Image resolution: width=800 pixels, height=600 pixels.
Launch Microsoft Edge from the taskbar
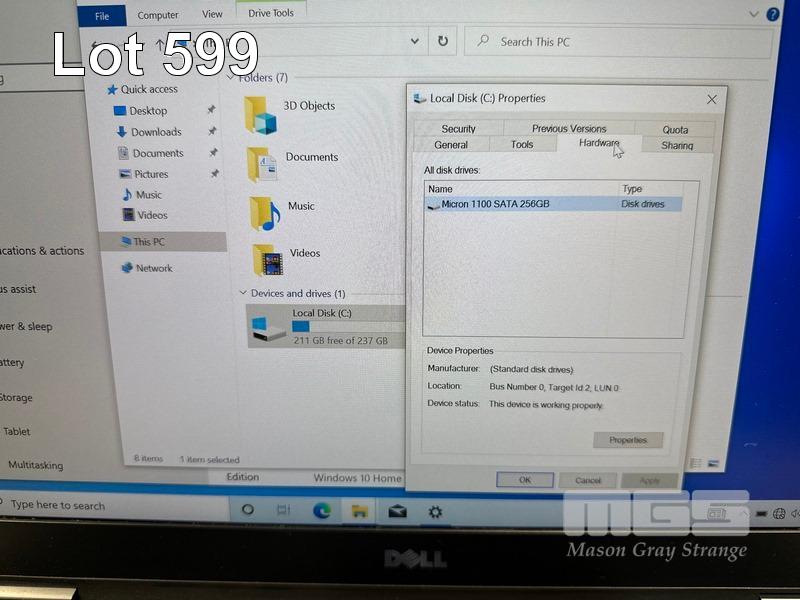tap(322, 511)
